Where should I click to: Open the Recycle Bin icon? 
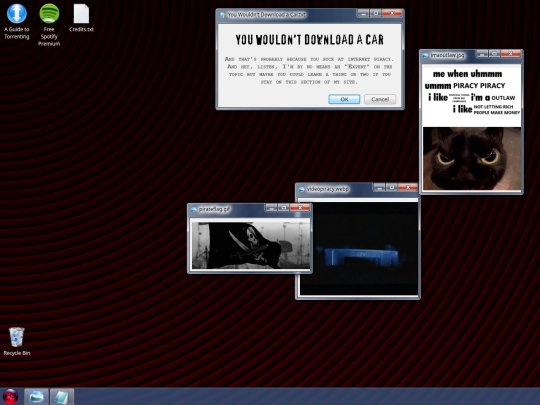point(17,341)
